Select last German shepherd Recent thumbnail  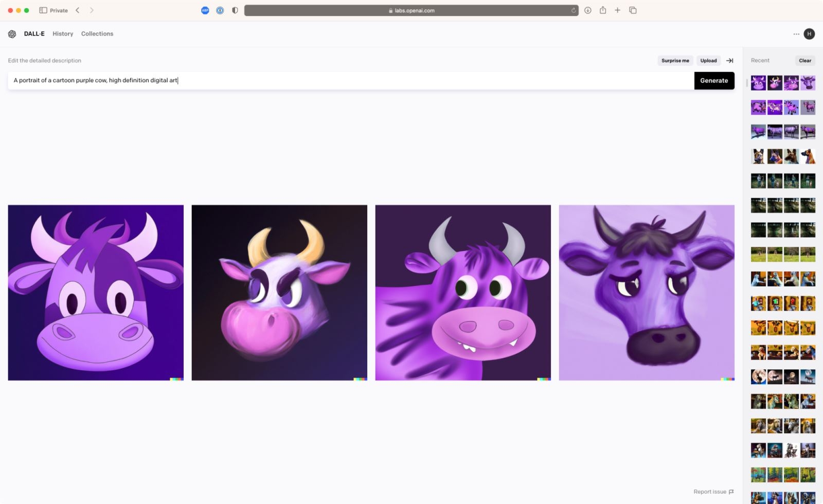[x=808, y=156]
